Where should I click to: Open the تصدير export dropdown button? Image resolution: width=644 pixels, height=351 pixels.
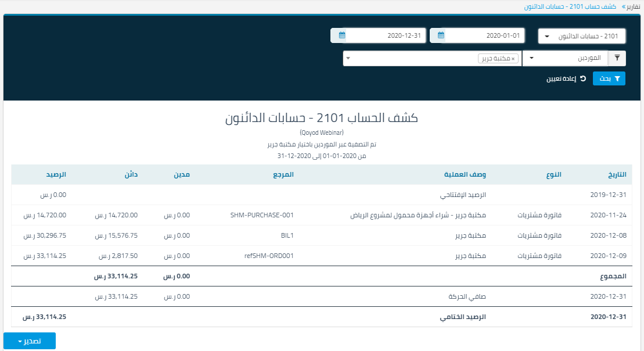pos(30,341)
